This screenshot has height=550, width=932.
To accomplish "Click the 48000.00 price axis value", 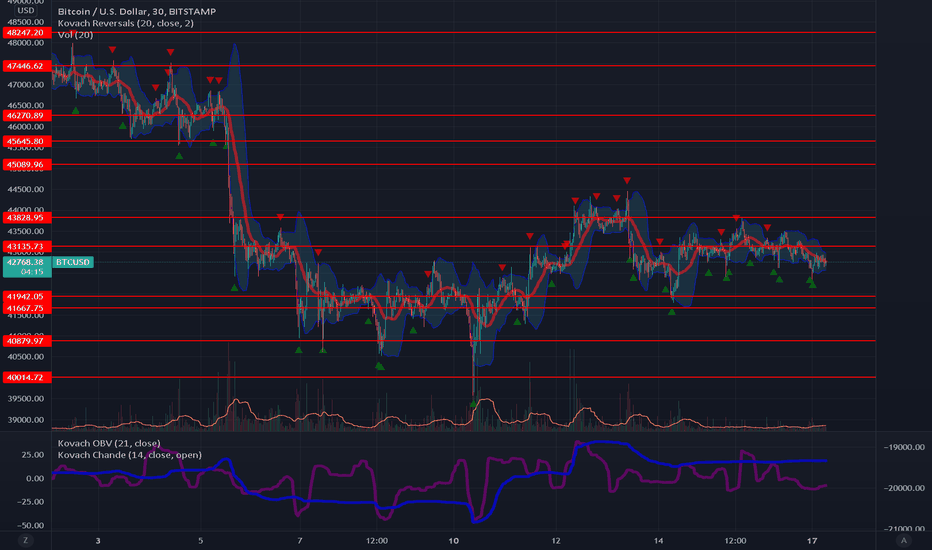I will (26, 43).
